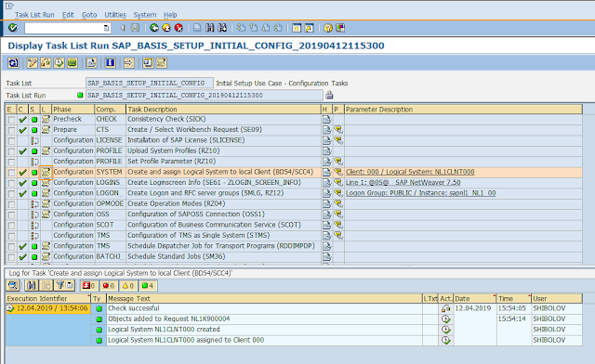Open the Goto menu
This screenshot has height=364, width=595.
pyautogui.click(x=89, y=15)
